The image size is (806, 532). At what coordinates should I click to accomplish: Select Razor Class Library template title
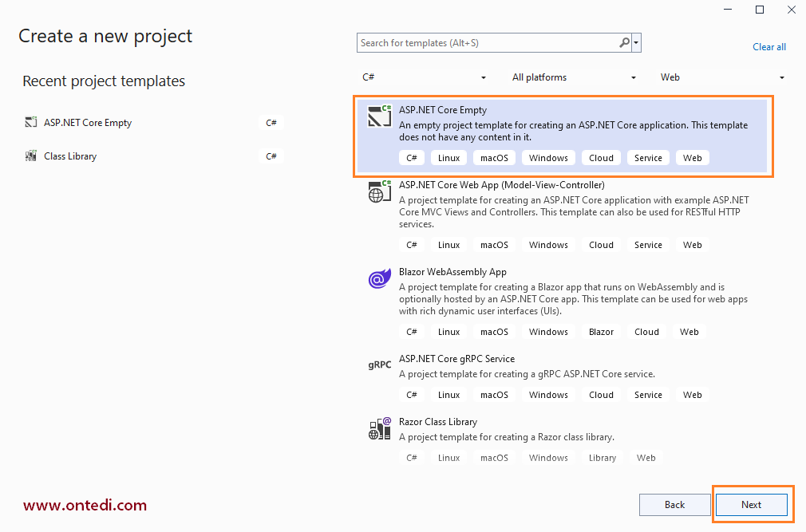coord(438,422)
